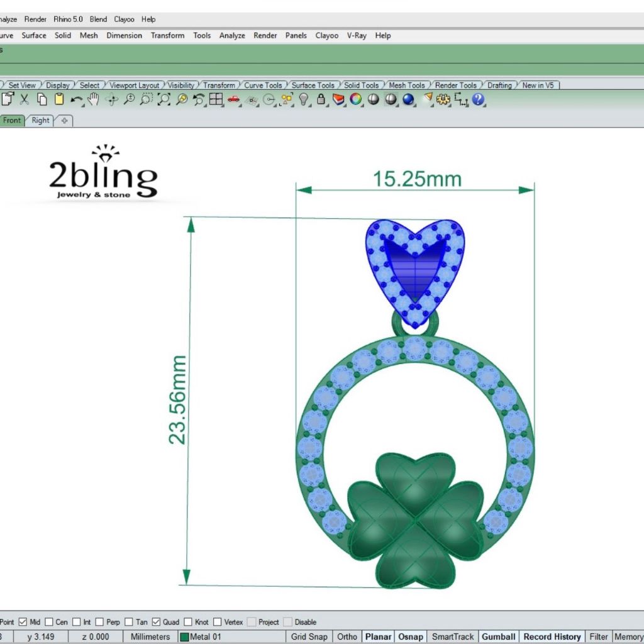Viewport: 644px width, 644px height.
Task: Click the green Metal 01 layer swatch
Action: (x=184, y=636)
